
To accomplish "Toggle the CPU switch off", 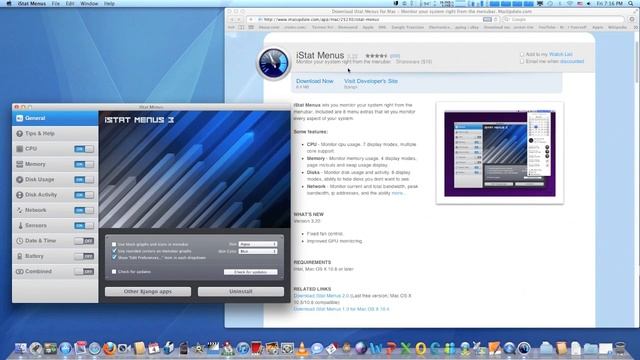I will click(x=84, y=149).
